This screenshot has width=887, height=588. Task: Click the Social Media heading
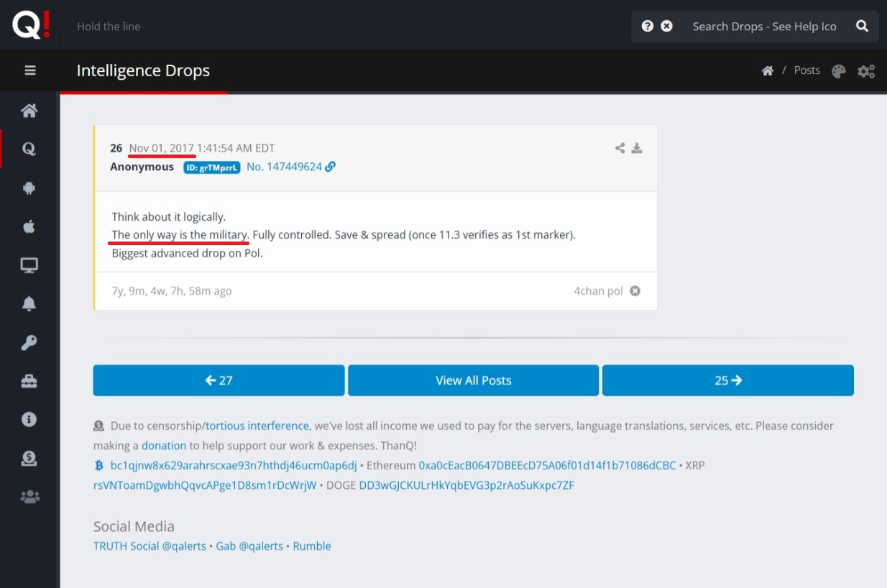click(x=134, y=526)
